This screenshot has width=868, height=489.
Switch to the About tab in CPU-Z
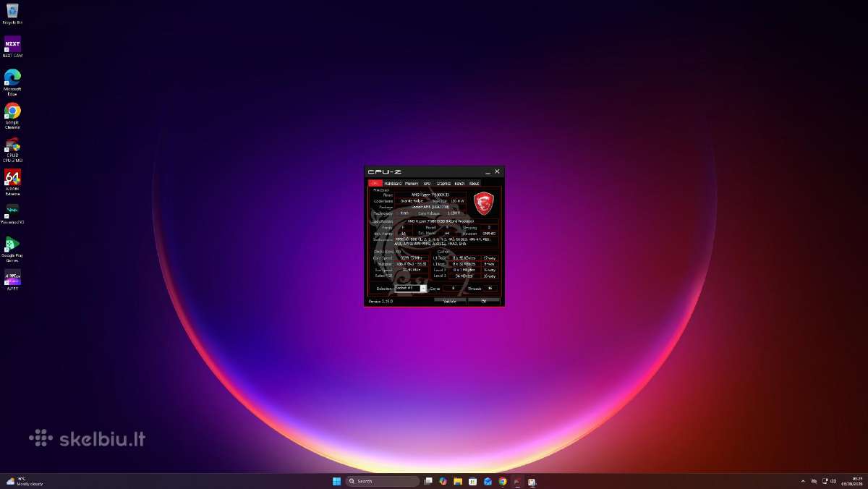[x=474, y=183]
